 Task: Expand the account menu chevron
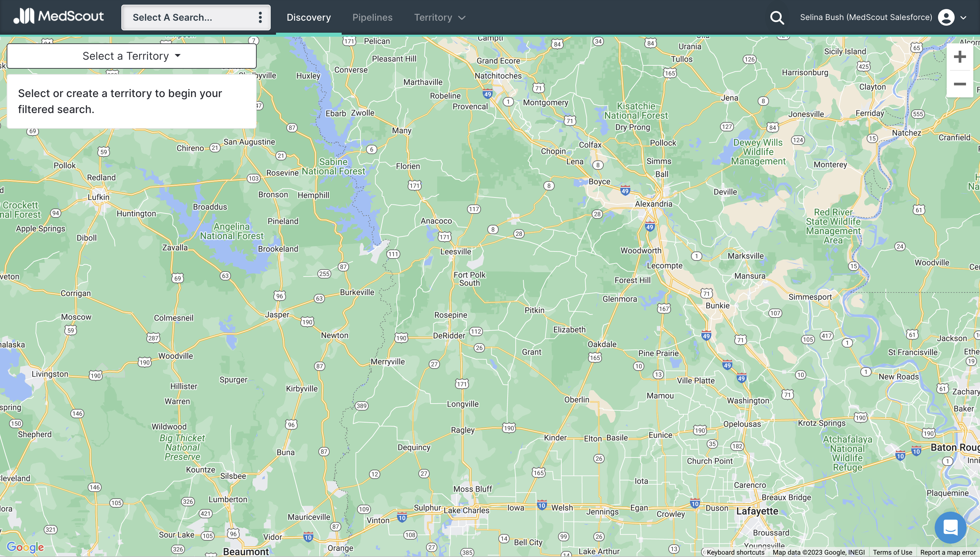click(x=963, y=18)
